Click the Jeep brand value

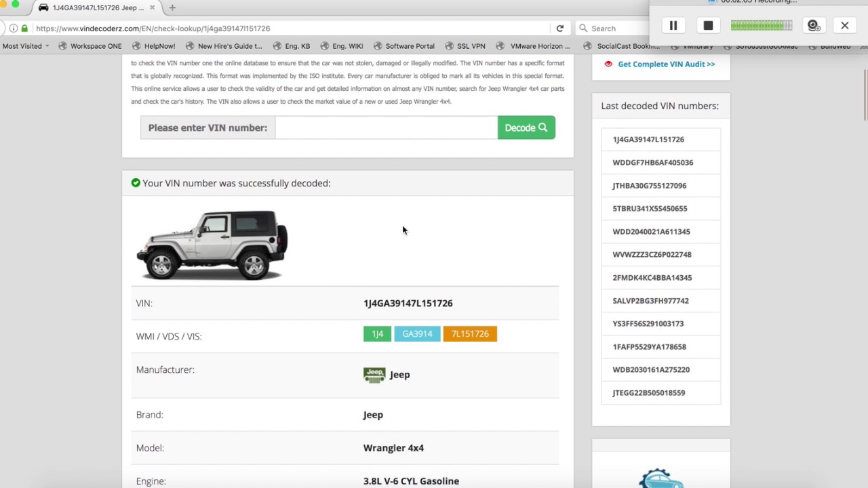(373, 415)
